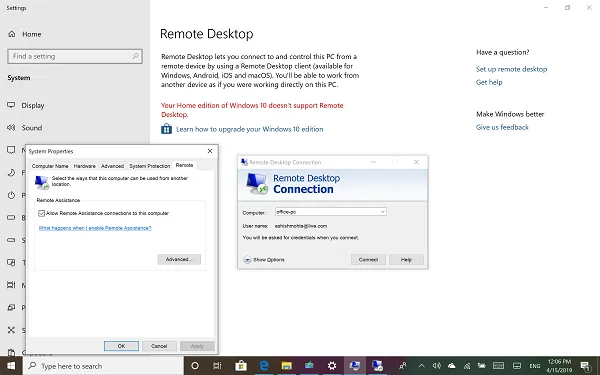Switch to the Hardware tab
Viewport: 600px width, 375px height.
click(x=85, y=166)
